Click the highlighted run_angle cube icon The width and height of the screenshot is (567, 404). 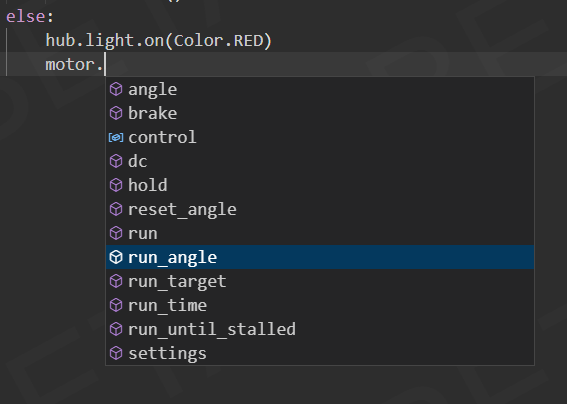coord(116,257)
